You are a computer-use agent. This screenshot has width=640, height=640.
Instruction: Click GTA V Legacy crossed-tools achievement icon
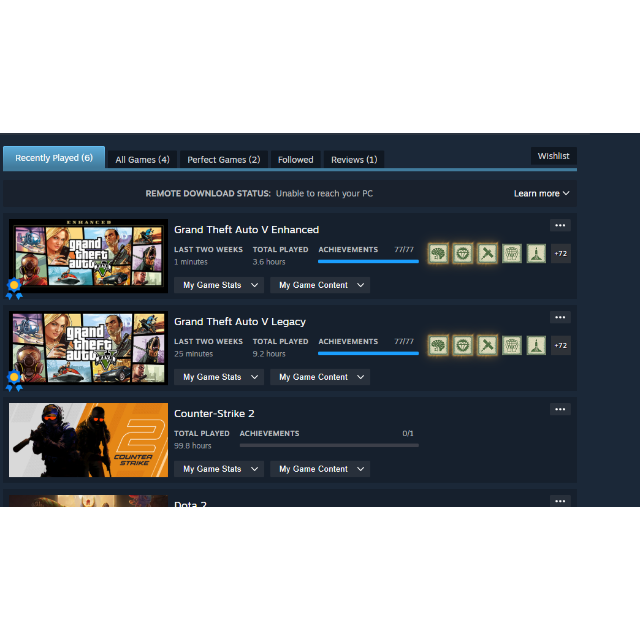[487, 345]
